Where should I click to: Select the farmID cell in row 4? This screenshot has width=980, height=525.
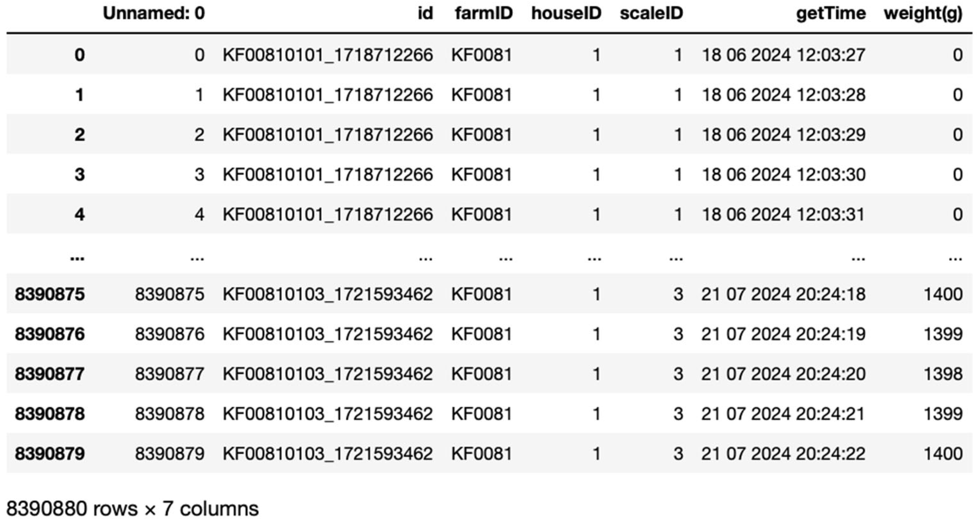pyautogui.click(x=481, y=214)
